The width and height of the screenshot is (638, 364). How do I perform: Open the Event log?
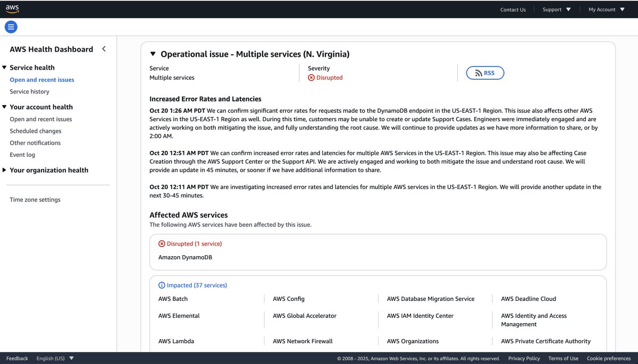point(22,155)
